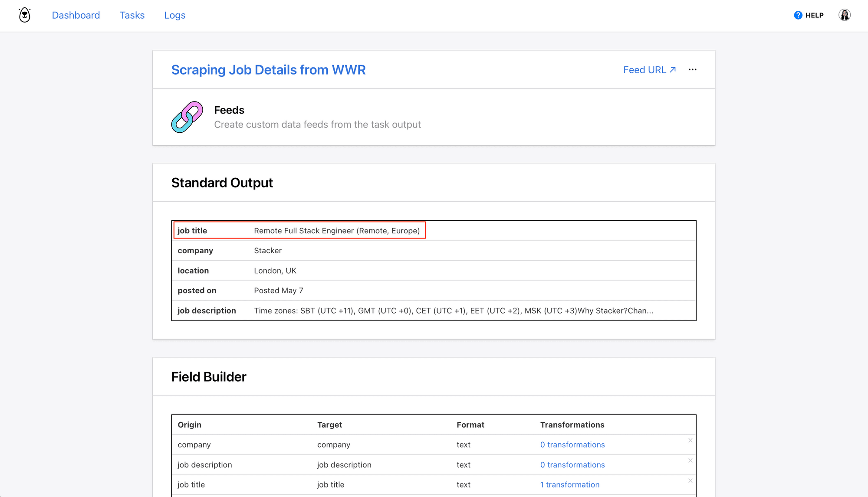Click the app logo in the top left
Image resolution: width=868 pixels, height=497 pixels.
[x=24, y=14]
